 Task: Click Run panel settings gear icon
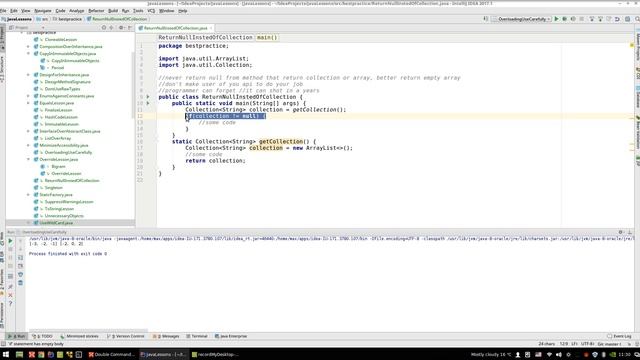620,232
